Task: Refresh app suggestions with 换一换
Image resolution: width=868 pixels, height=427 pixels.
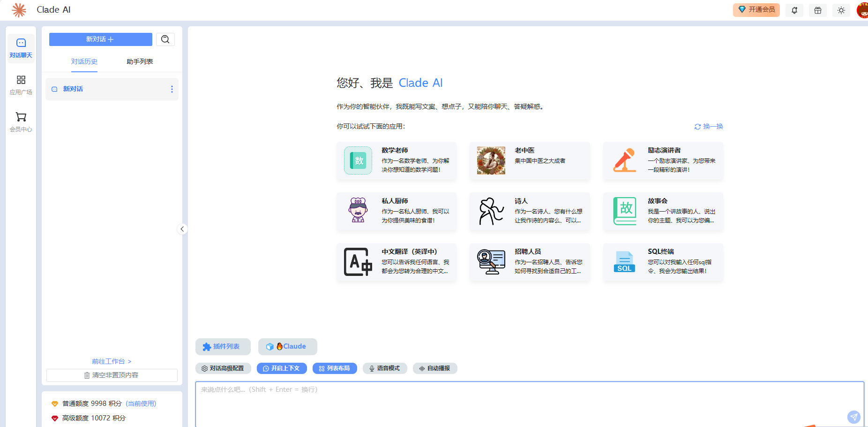Action: coord(708,126)
